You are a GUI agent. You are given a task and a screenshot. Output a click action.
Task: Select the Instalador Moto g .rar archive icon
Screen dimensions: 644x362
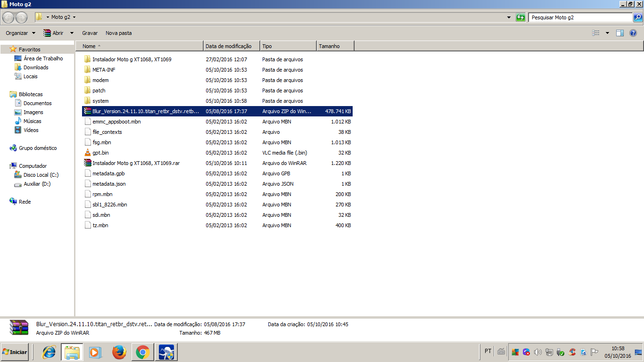[x=87, y=163]
